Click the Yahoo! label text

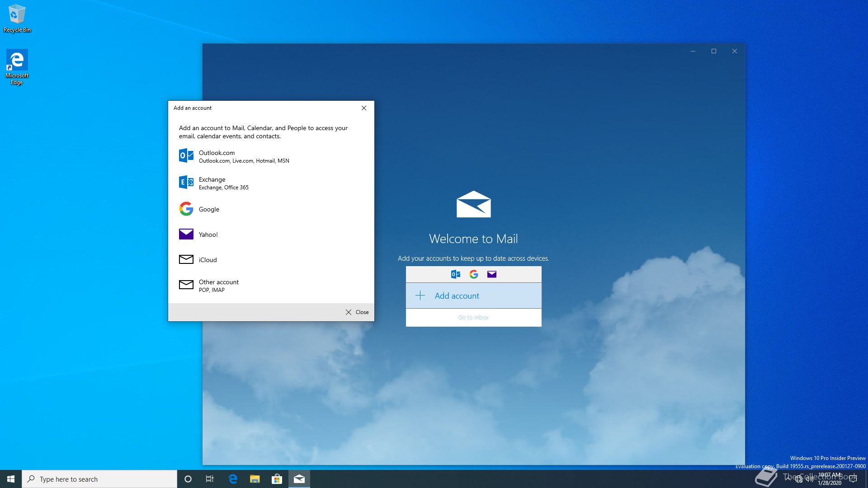click(208, 235)
